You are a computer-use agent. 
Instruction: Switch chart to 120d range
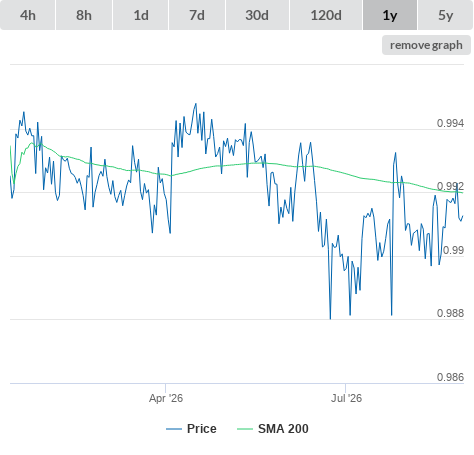[326, 15]
